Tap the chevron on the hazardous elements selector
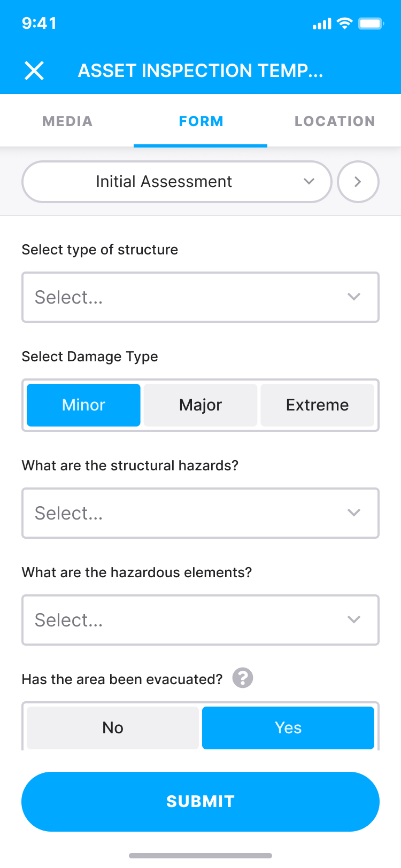Screen dimensions: 401x868 (353, 619)
